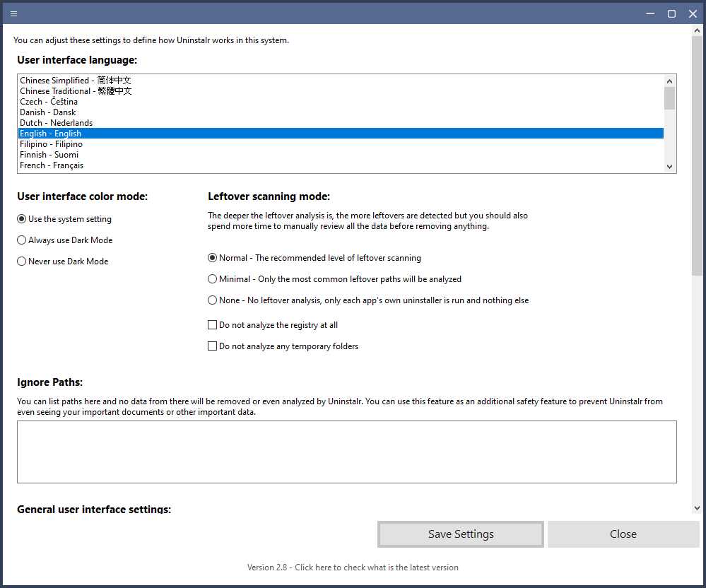The height and width of the screenshot is (588, 706).
Task: Choose Chinese Simplified language entry
Action: 341,80
